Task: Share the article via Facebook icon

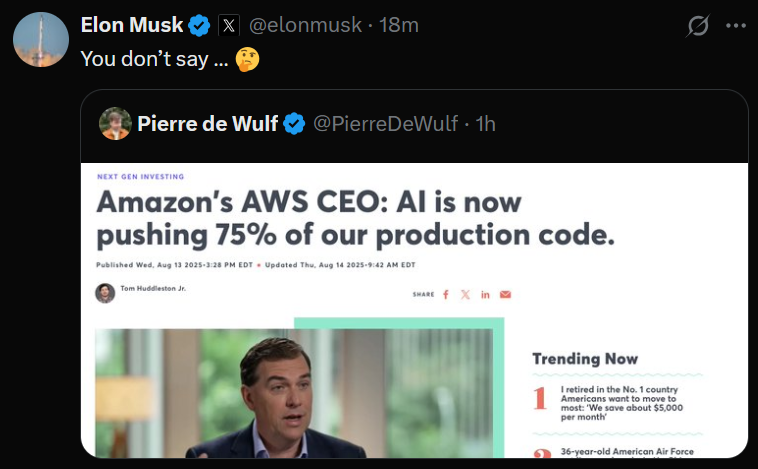Action: [445, 294]
